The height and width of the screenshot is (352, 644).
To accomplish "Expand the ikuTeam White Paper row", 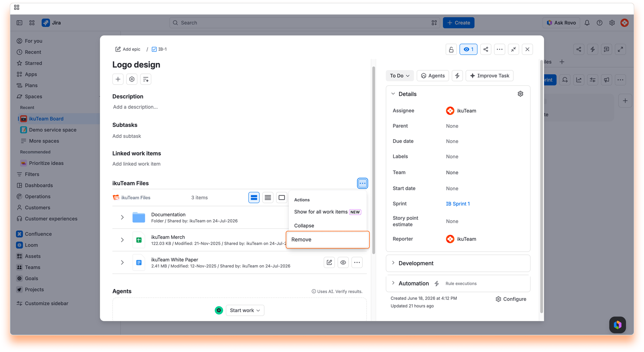I will pos(122,262).
